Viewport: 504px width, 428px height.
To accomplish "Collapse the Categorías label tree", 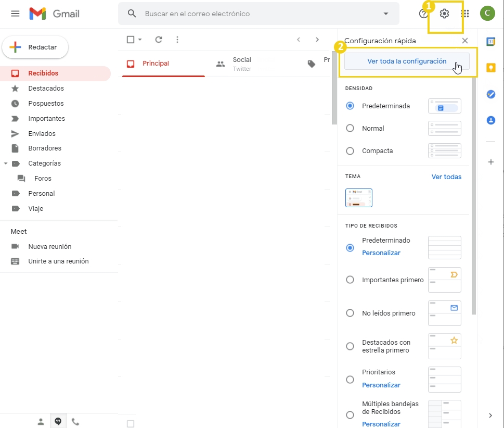I will click(6, 163).
